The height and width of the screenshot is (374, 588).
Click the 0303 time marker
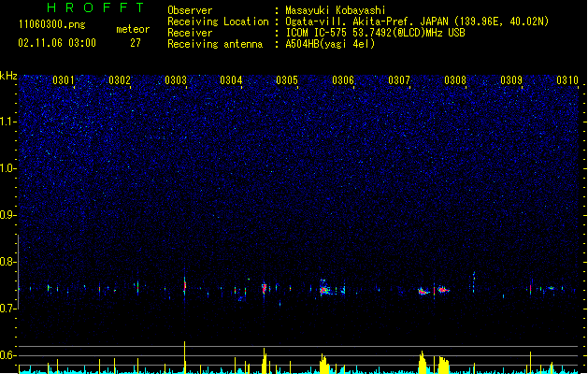pos(176,80)
